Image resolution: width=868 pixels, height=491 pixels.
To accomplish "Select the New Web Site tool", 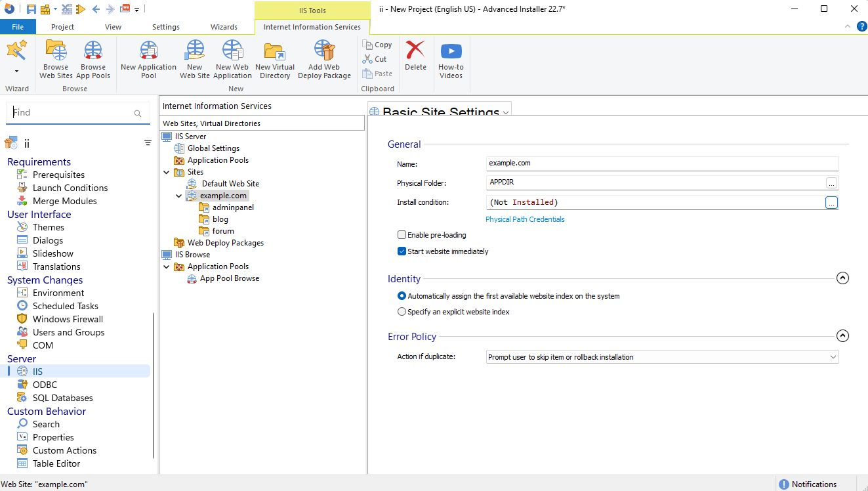I will (x=194, y=59).
